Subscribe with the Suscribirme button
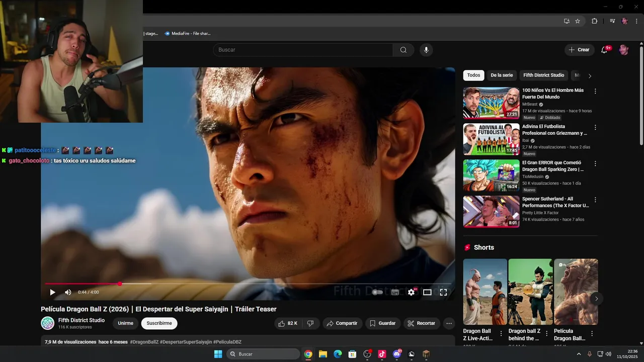Screen dimensions: 644x362 159,323
